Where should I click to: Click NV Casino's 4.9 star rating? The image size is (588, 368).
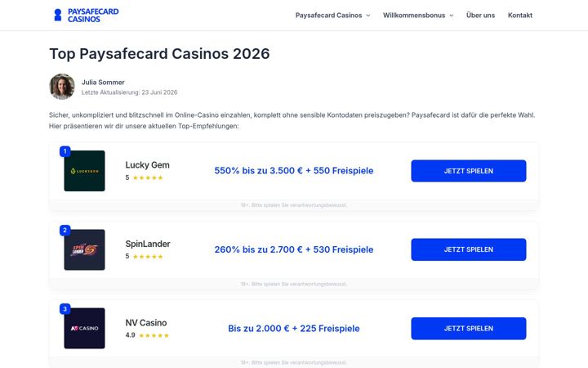[154, 335]
